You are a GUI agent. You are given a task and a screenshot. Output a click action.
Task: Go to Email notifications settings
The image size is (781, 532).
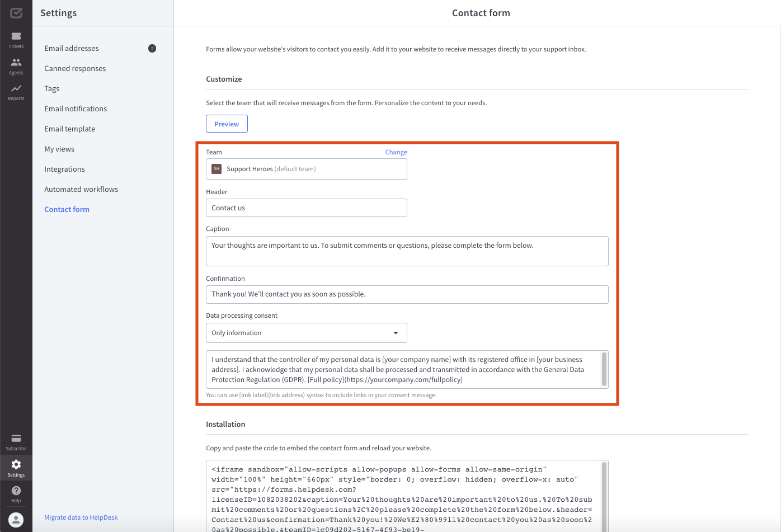(76, 109)
